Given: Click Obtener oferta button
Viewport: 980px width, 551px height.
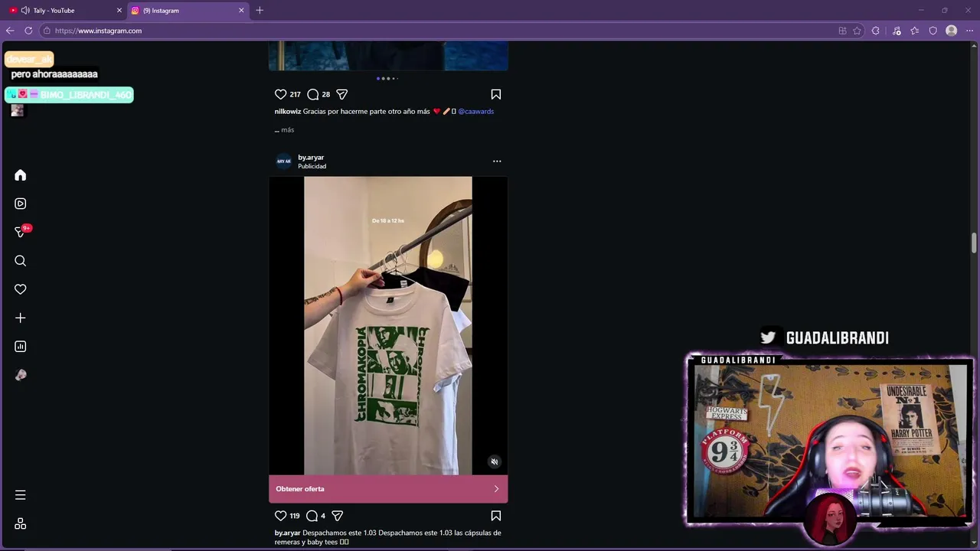Looking at the screenshot, I should [x=388, y=489].
